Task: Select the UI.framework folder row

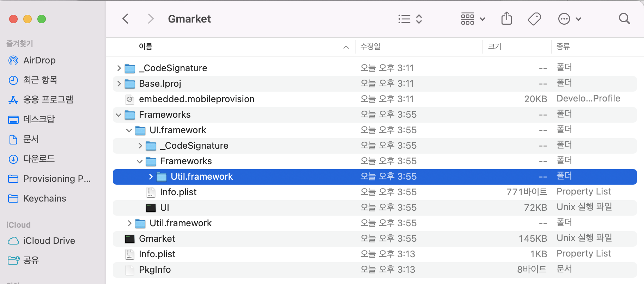Action: (375, 130)
